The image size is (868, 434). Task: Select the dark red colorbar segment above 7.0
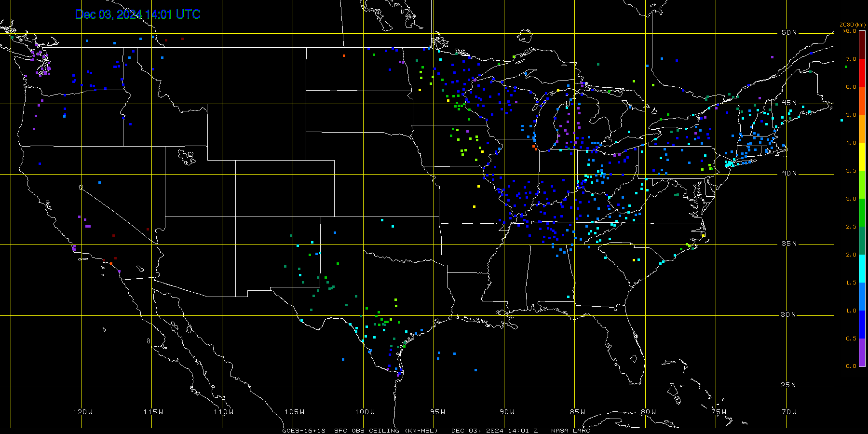[x=862, y=45]
